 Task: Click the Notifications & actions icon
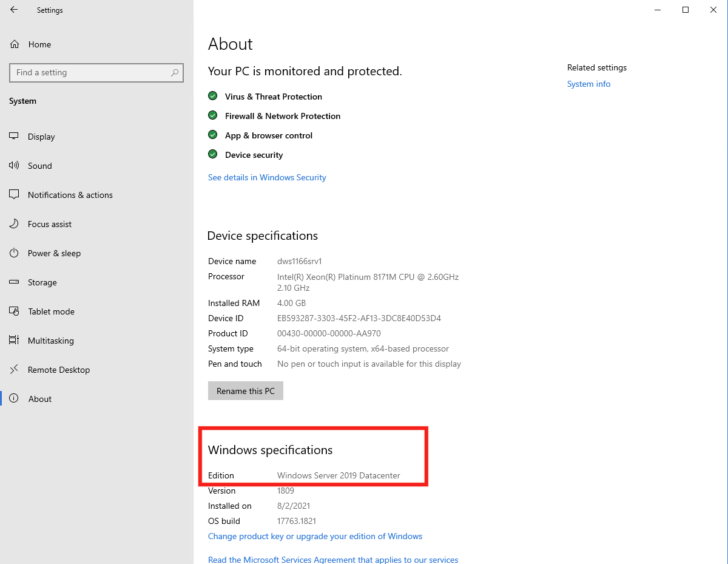tap(14, 195)
